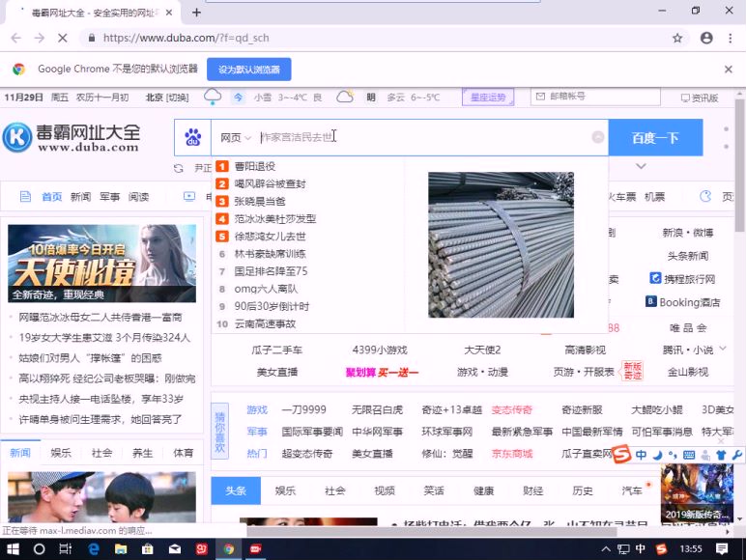Clear search with the round gray icon
This screenshot has height=560, width=746.
[598, 137]
